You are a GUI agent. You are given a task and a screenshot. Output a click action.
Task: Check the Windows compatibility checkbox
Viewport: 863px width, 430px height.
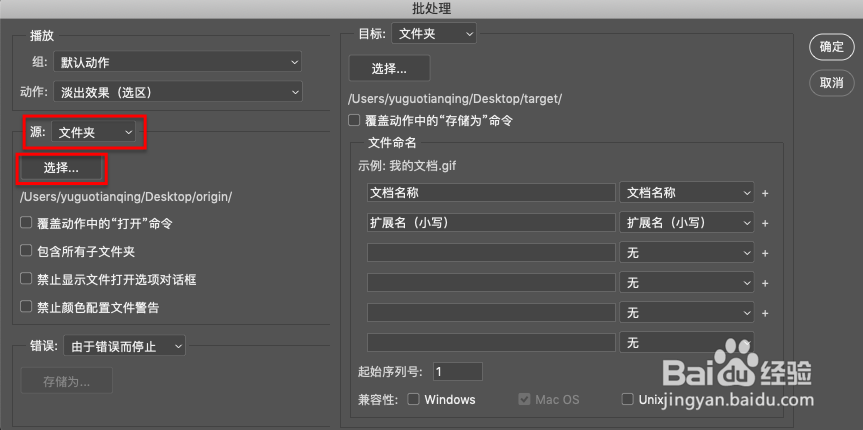click(x=413, y=399)
